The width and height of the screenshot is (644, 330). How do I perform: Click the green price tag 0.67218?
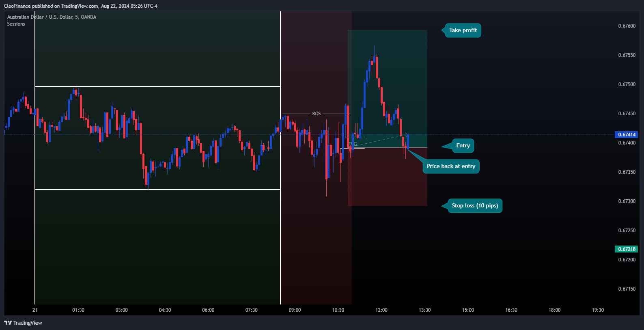627,249
